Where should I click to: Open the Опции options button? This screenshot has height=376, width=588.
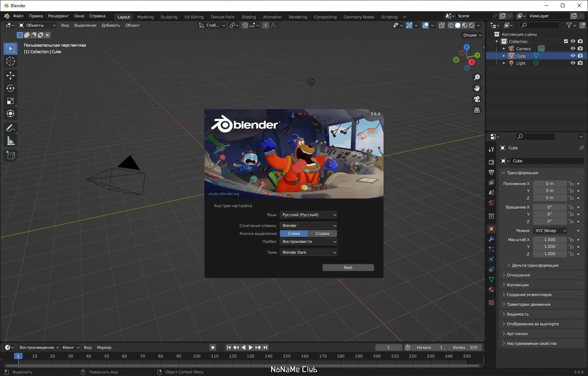(472, 35)
